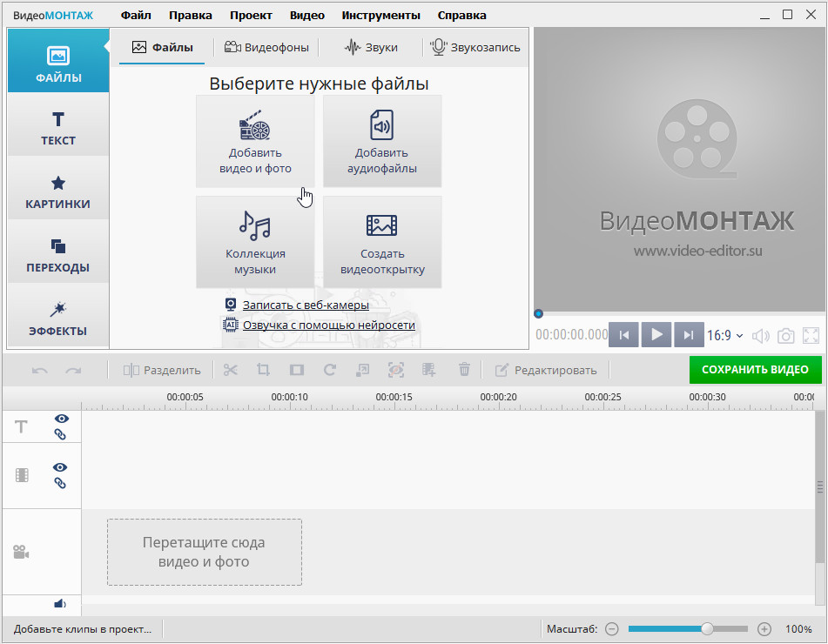Open the 16:9 aspect ratio dropdown

725,335
